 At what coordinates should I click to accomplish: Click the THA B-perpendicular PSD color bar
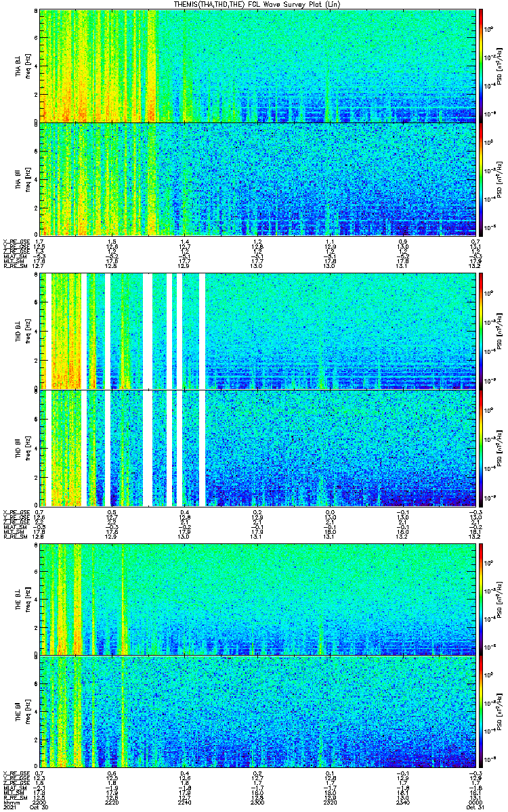[x=481, y=65]
